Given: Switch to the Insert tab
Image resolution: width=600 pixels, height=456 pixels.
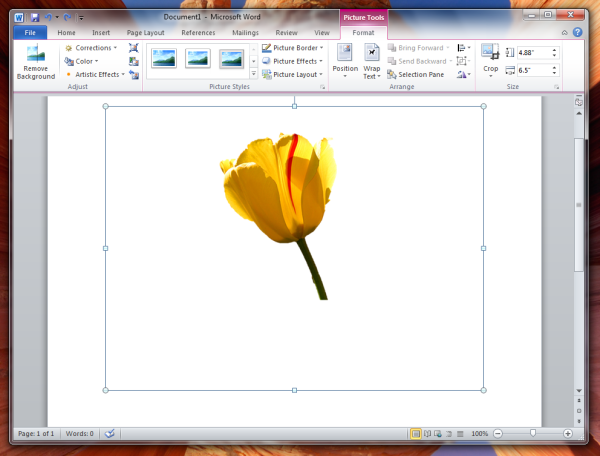Looking at the screenshot, I should pos(101,33).
